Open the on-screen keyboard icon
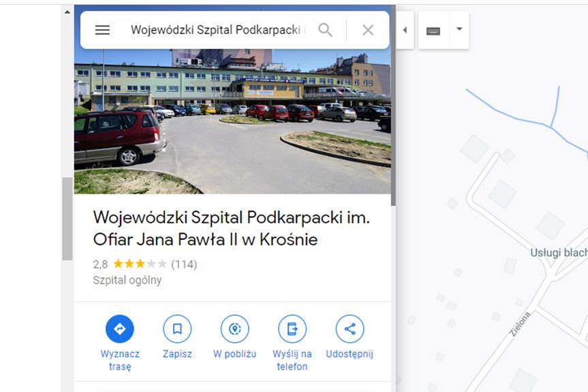588x392 pixels. point(433,31)
